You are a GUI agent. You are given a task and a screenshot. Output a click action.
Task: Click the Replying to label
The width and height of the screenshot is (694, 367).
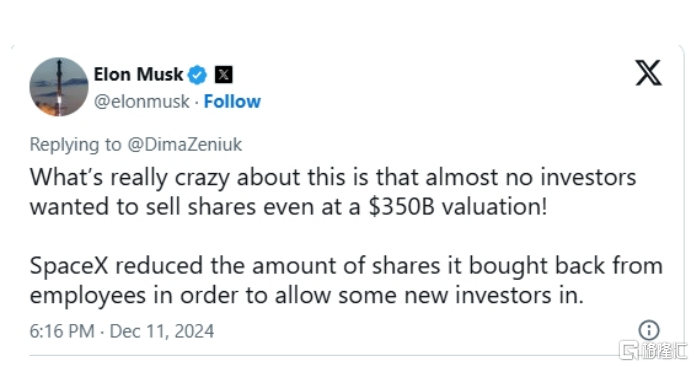(75, 145)
